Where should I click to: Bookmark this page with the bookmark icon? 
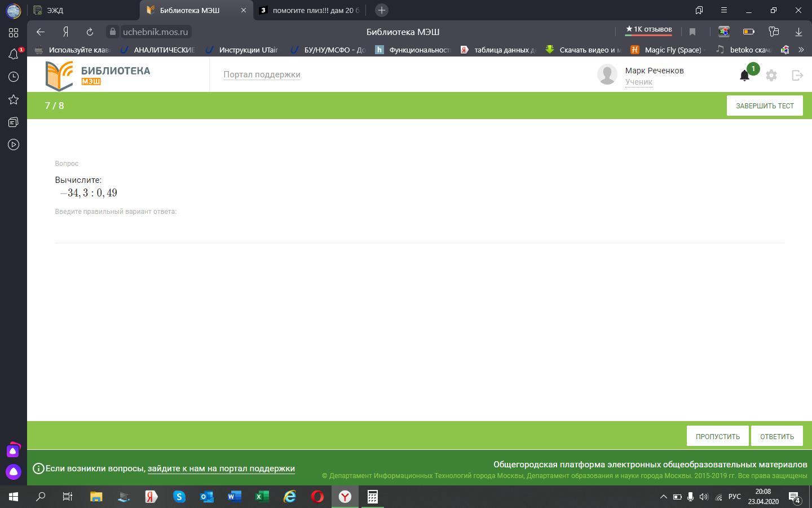coord(692,32)
